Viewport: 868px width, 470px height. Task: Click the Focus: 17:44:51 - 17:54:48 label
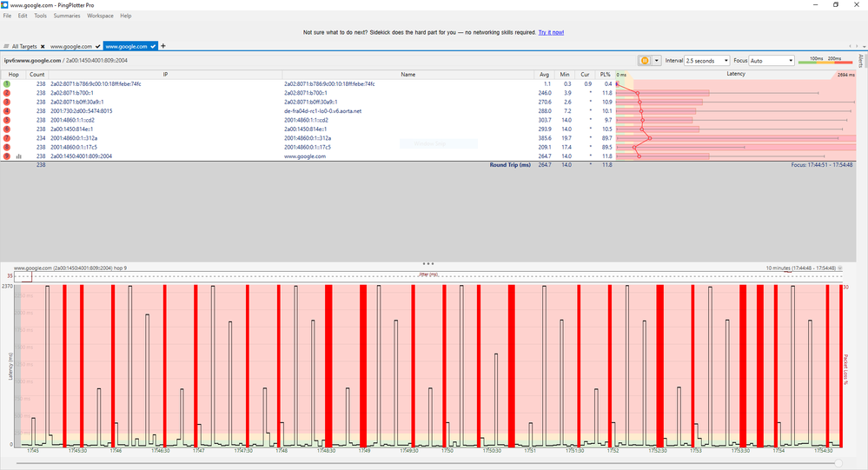point(821,165)
